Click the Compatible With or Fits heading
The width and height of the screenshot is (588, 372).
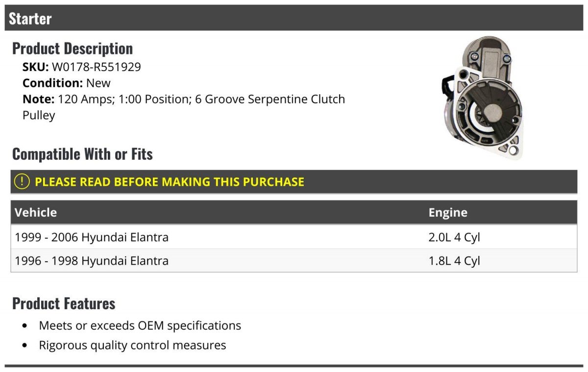[82, 154]
